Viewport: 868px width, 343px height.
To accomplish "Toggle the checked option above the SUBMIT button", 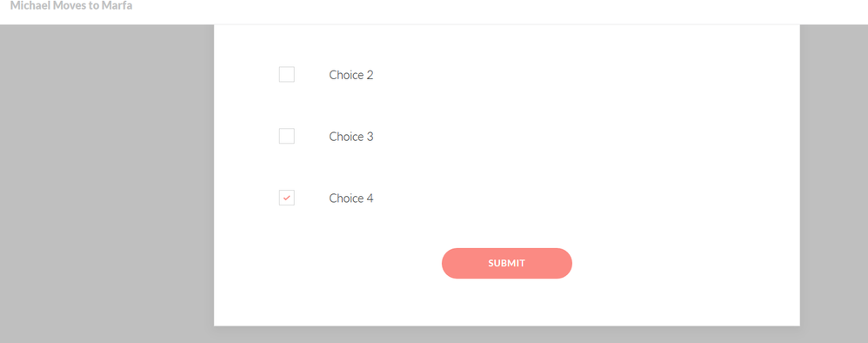I will [x=287, y=198].
